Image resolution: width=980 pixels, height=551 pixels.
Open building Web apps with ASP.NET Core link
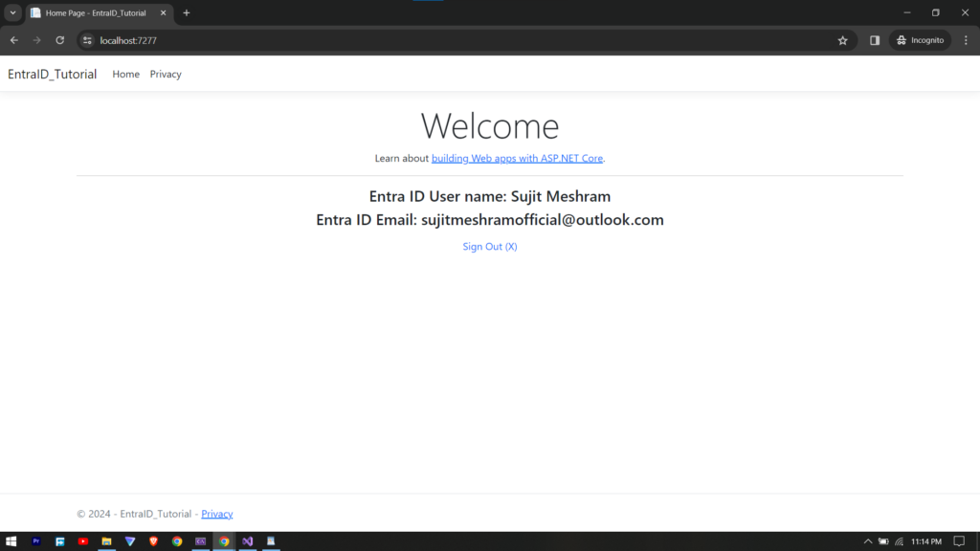517,159
